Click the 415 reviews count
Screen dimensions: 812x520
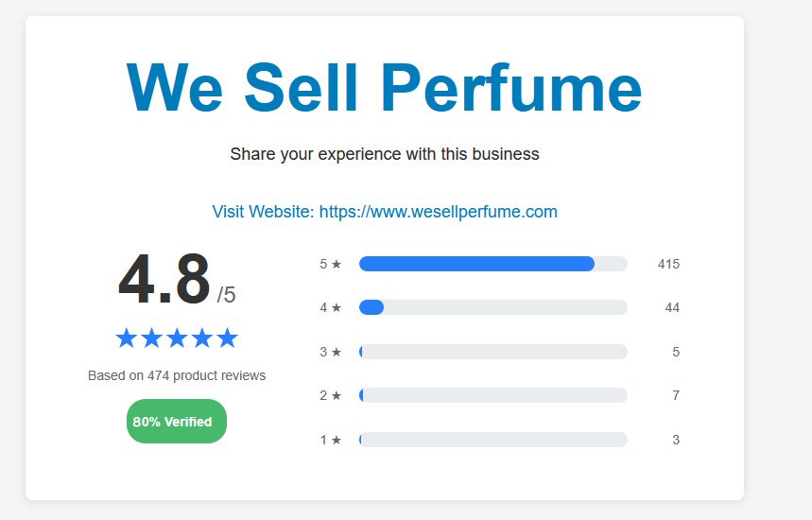coord(668,264)
